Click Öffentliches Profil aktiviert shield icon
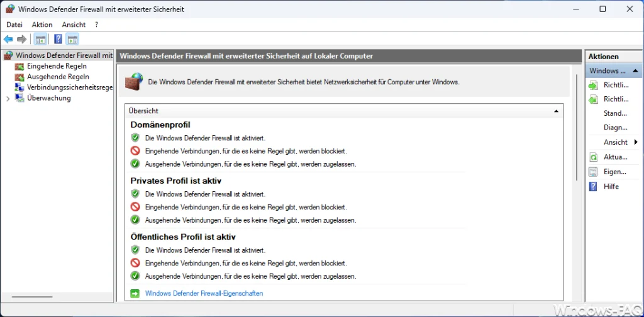The height and width of the screenshot is (317, 644). pos(135,250)
